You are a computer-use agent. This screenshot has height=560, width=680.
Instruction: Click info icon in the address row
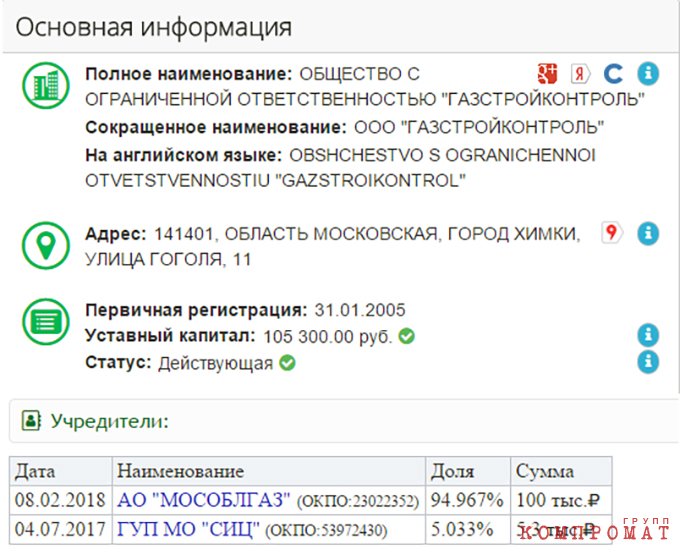pyautogui.click(x=648, y=234)
